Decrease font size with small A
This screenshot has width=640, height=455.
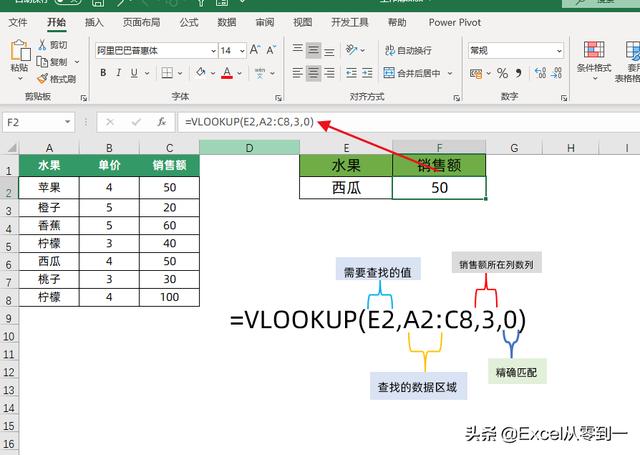(x=271, y=50)
